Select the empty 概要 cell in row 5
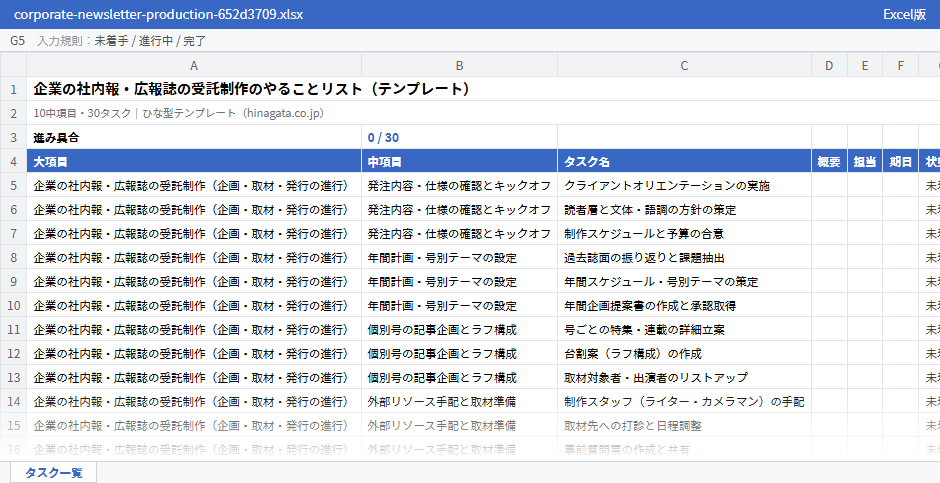 coord(829,185)
